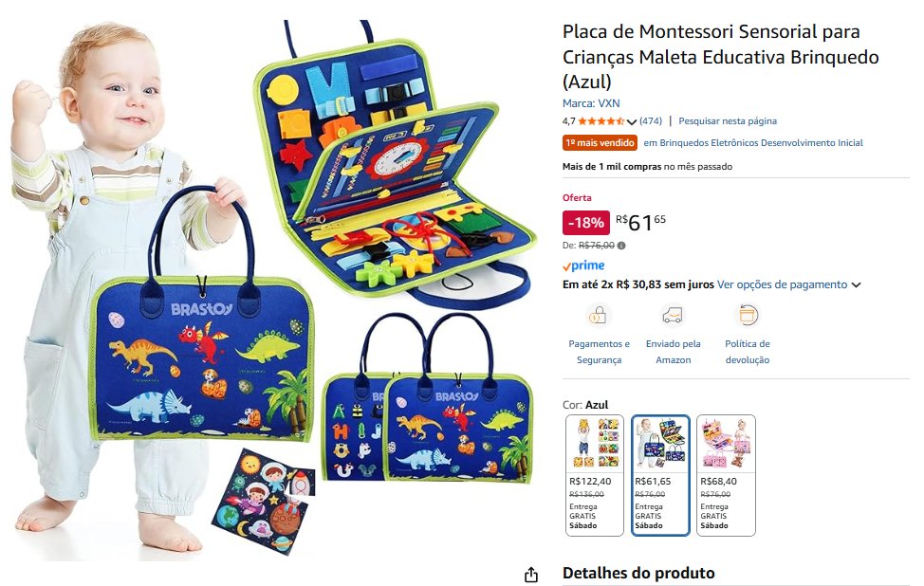Click the 1º mais vendido badge
Screen dimensions: 924x586
pyautogui.click(x=600, y=142)
